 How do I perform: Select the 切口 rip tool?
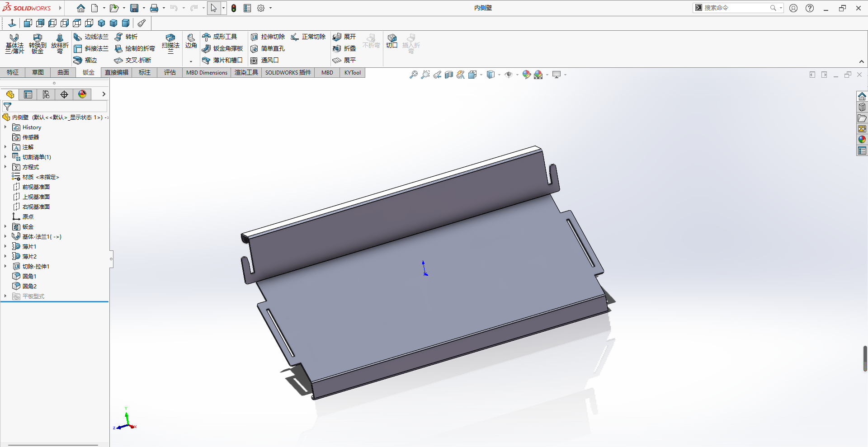tap(392, 41)
